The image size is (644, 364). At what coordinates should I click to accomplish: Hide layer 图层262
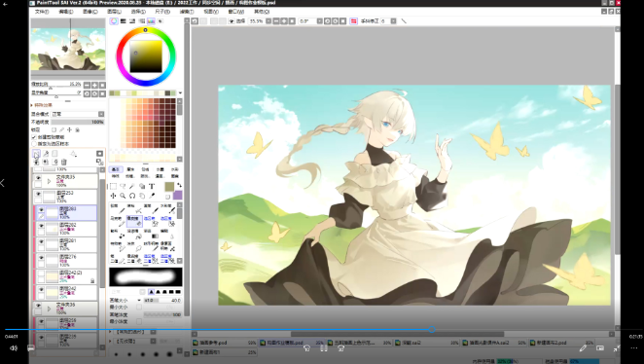pos(41,226)
